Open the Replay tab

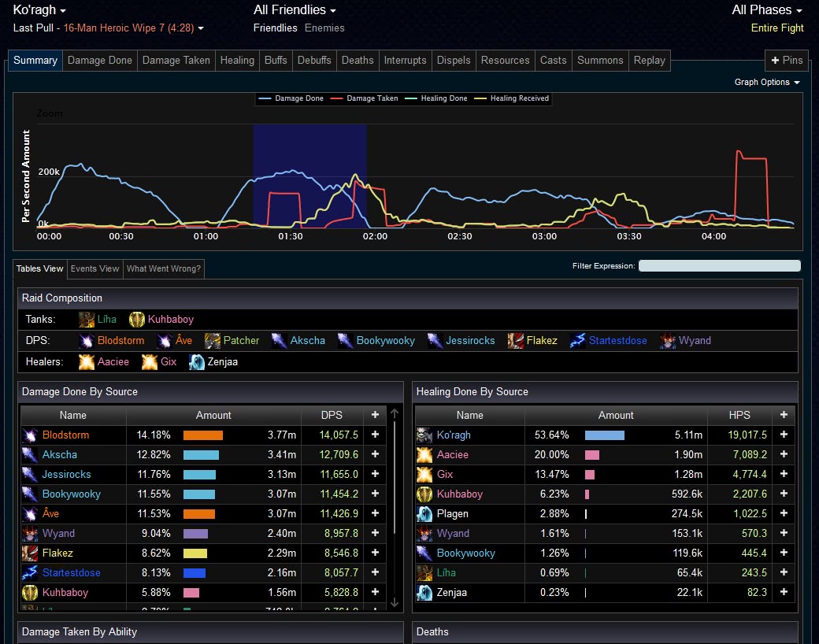click(x=649, y=61)
